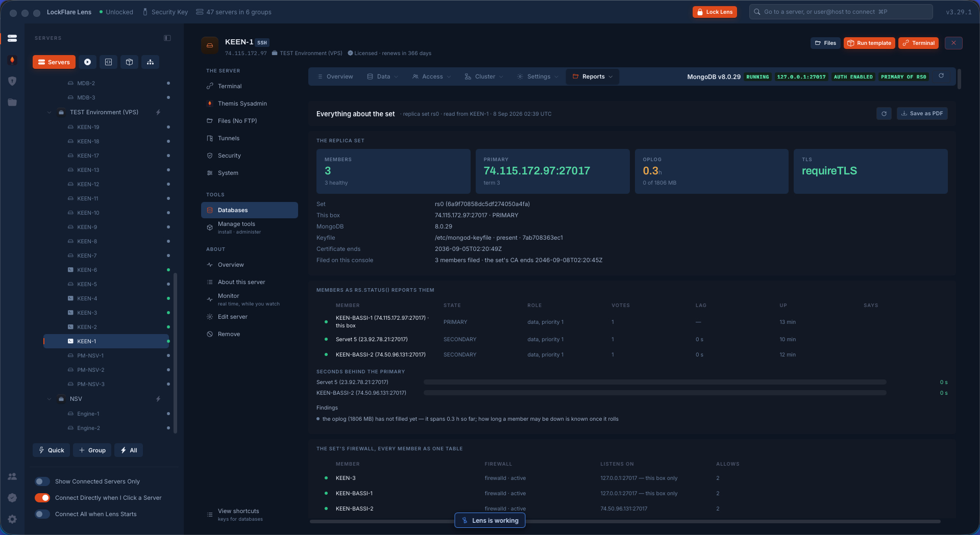Toggle Connect All when Lens Starts
This screenshot has height=535, width=980.
click(x=42, y=514)
